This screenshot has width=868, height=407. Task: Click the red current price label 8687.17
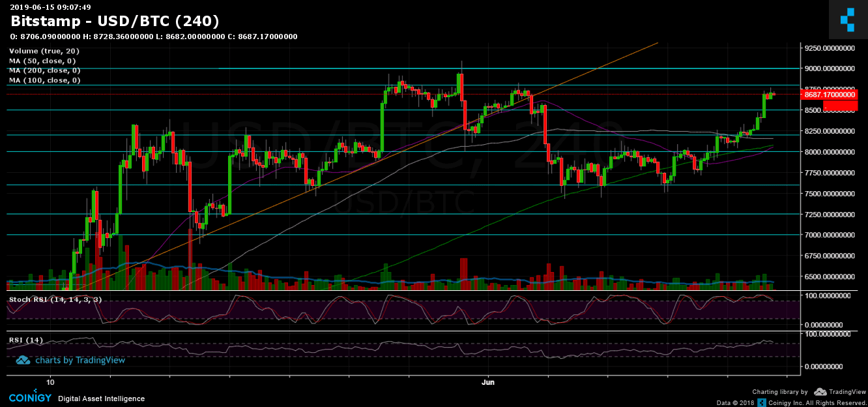[829, 95]
